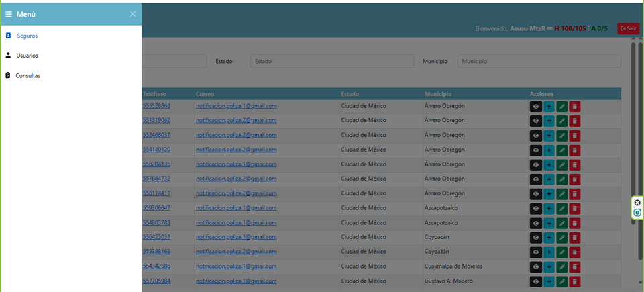Click plus icon in Gustavo A. Madero row
This screenshot has width=644, height=292.
point(549,281)
